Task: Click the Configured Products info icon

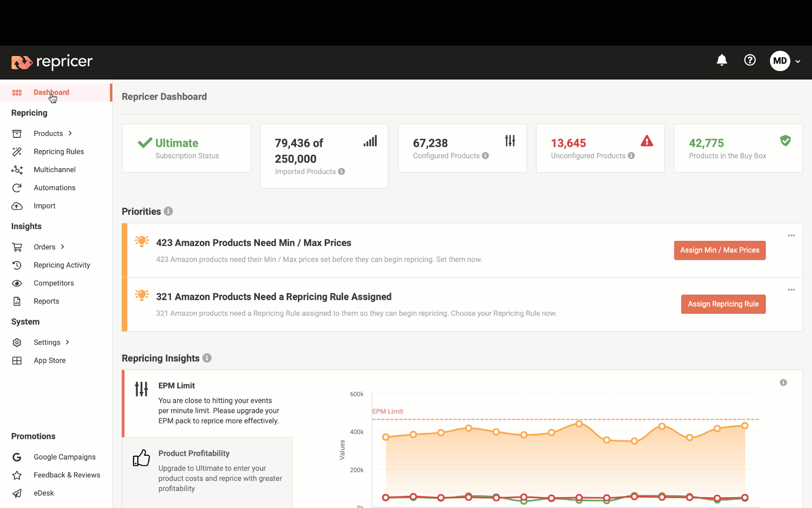Action: pos(485,156)
